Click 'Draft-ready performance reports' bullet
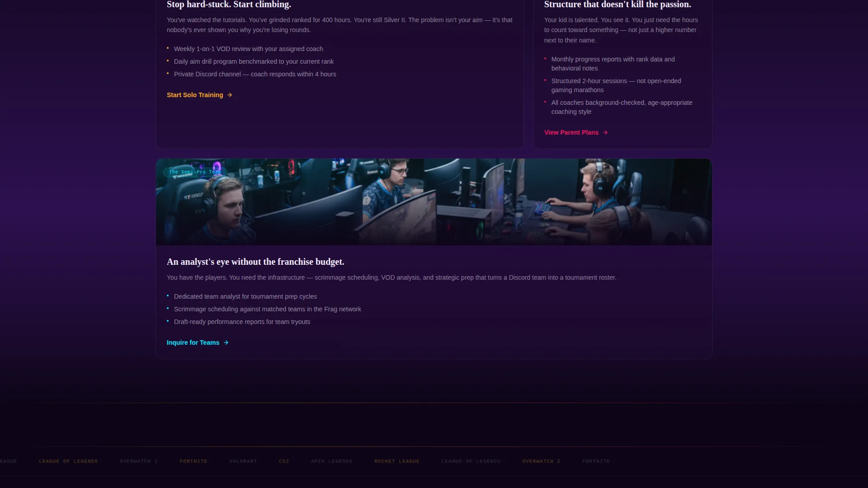 coord(242,322)
